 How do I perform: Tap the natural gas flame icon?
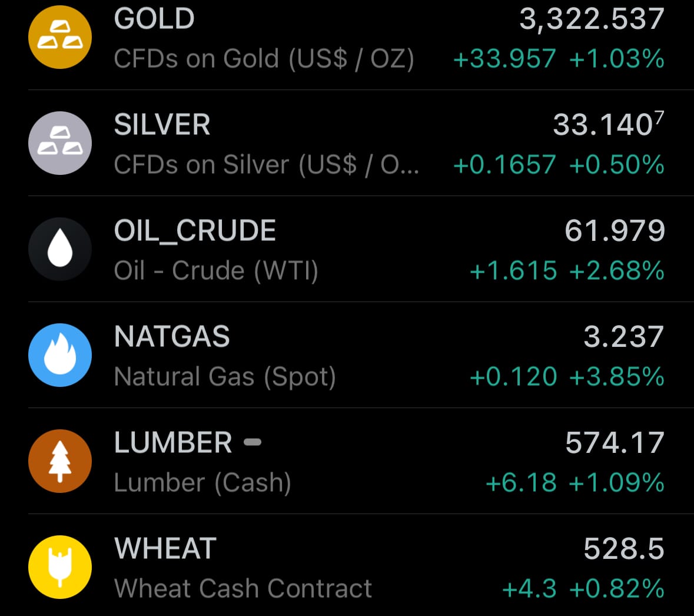[x=60, y=355]
